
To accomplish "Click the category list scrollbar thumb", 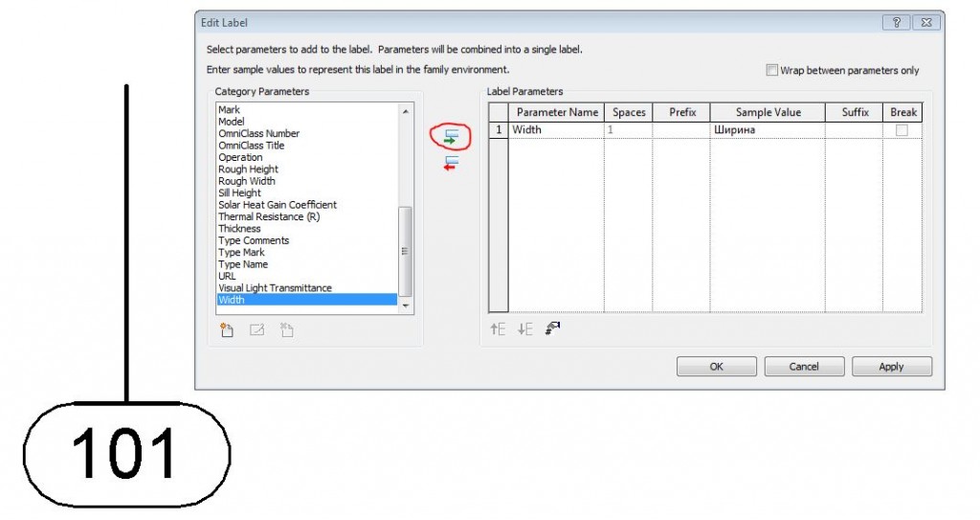I will click(x=405, y=251).
